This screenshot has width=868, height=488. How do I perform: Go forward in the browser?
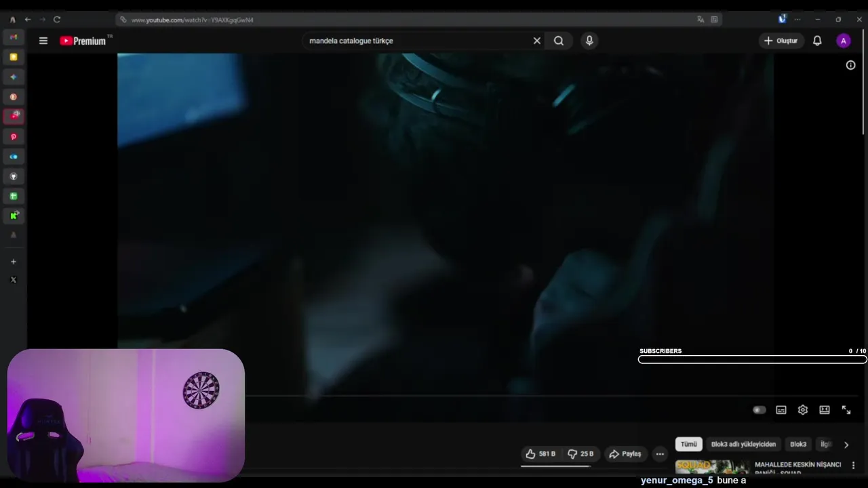point(42,20)
